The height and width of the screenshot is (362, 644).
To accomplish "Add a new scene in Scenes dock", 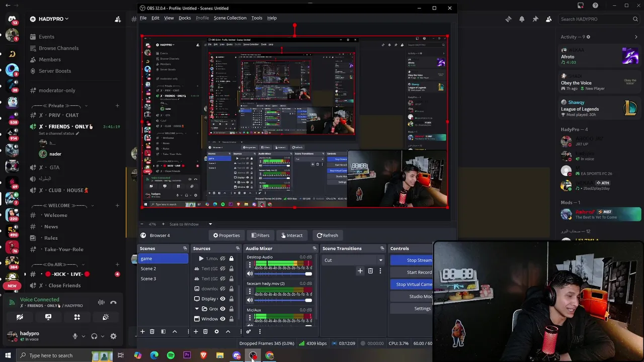I will tap(142, 331).
